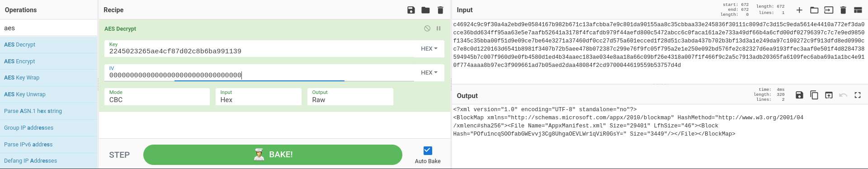This screenshot has width=868, height=169.
Task: Maximise the output pane
Action: pos(858,95)
